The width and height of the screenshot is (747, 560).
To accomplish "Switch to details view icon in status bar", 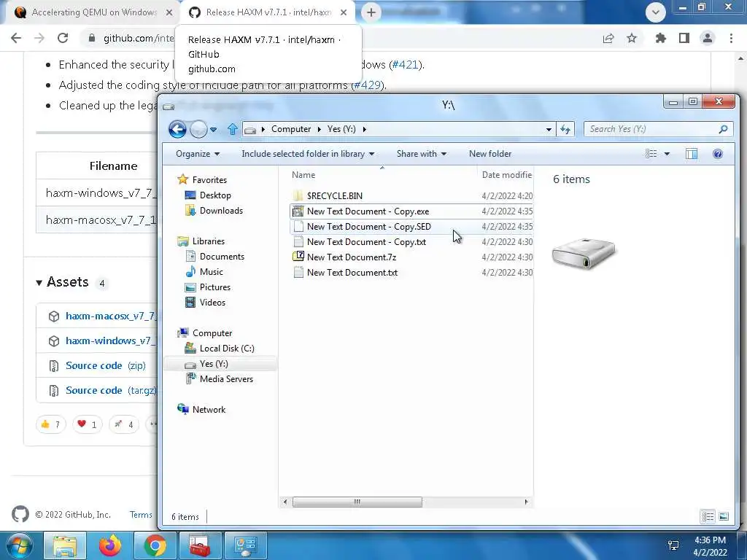I will coord(708,517).
